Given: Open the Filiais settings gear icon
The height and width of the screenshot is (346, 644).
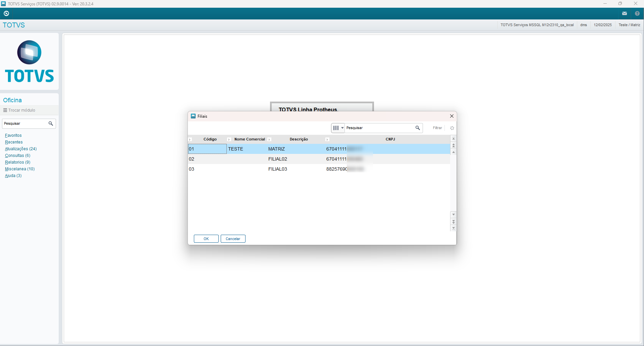Looking at the screenshot, I should [452, 128].
